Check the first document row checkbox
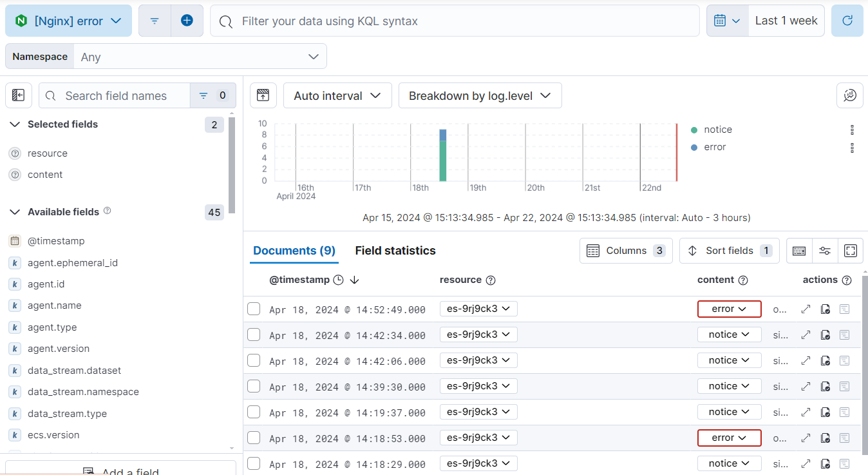868x475 pixels. [253, 309]
